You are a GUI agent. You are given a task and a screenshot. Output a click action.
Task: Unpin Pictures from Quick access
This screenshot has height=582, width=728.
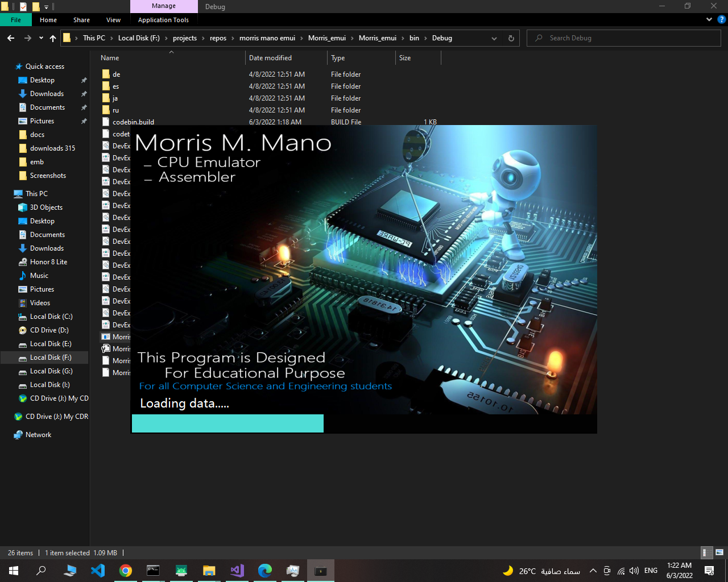[x=84, y=121]
